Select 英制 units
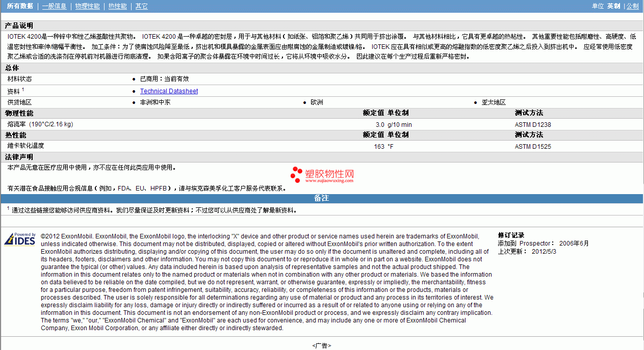The image size is (644, 350). 613,6
